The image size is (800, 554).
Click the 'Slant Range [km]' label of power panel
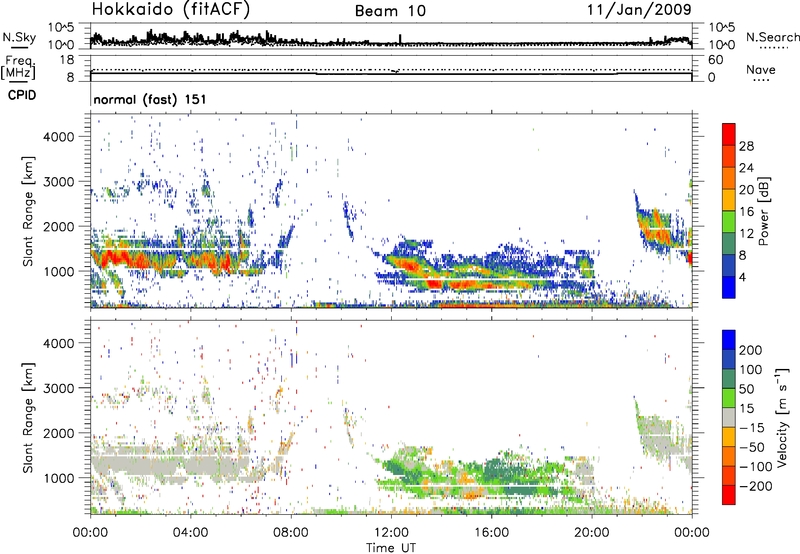tap(28, 211)
